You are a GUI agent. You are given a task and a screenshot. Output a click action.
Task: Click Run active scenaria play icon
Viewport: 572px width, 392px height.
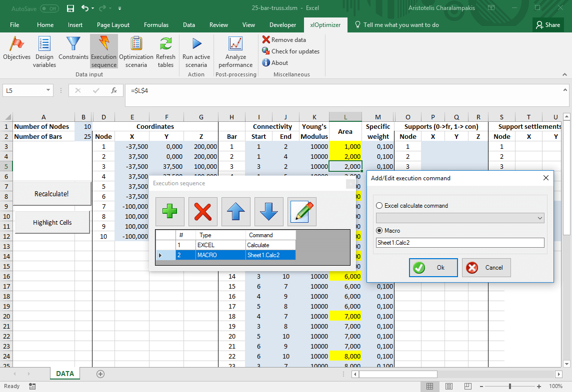(196, 45)
